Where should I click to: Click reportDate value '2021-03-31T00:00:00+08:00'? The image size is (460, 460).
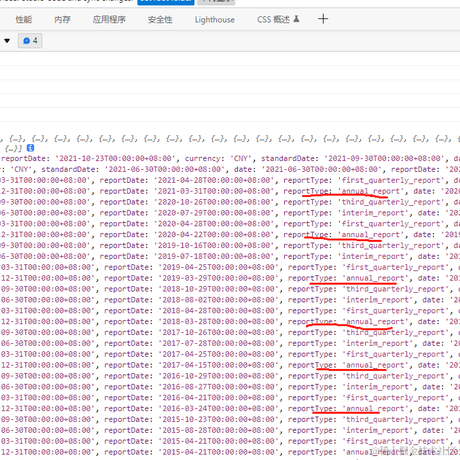coord(214,191)
